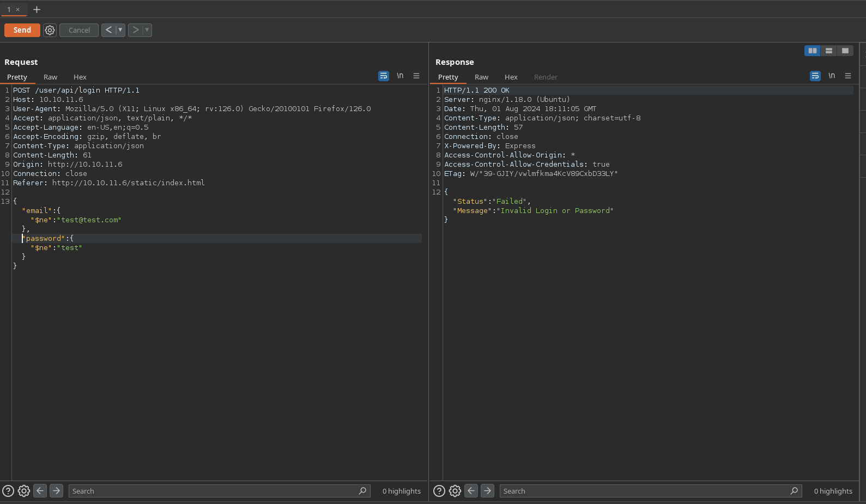The height and width of the screenshot is (504, 866).
Task: Select side-by-side layout view
Action: [813, 51]
